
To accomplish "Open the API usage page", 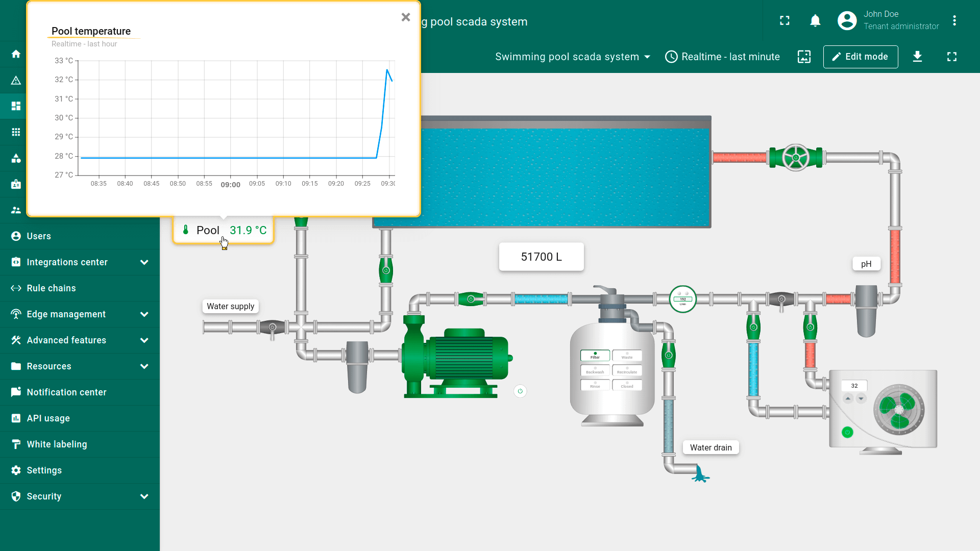I will (48, 418).
